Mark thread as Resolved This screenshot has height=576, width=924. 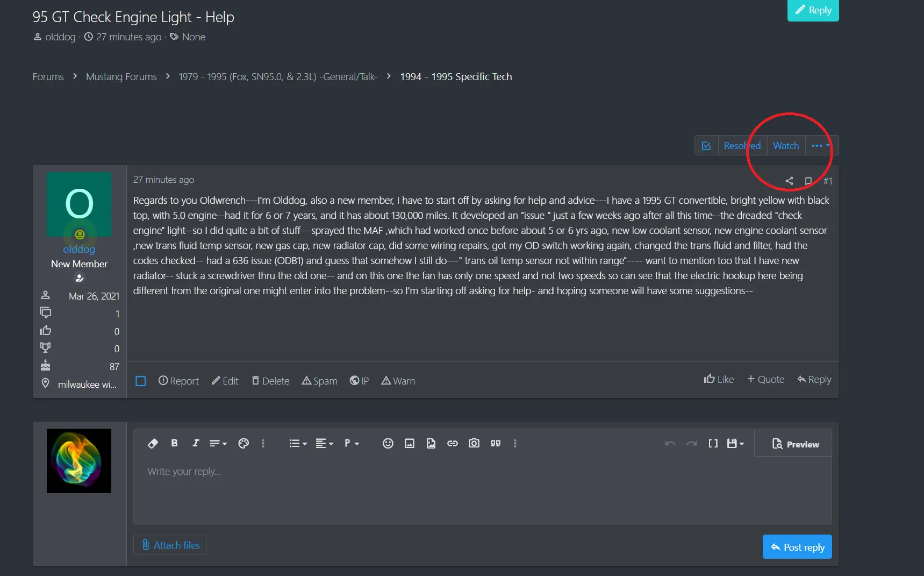742,146
